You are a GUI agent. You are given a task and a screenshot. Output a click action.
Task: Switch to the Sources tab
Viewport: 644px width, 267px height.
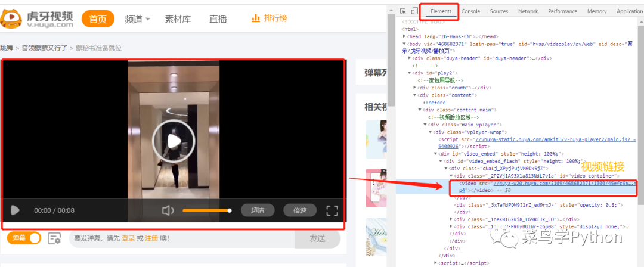tap(499, 11)
